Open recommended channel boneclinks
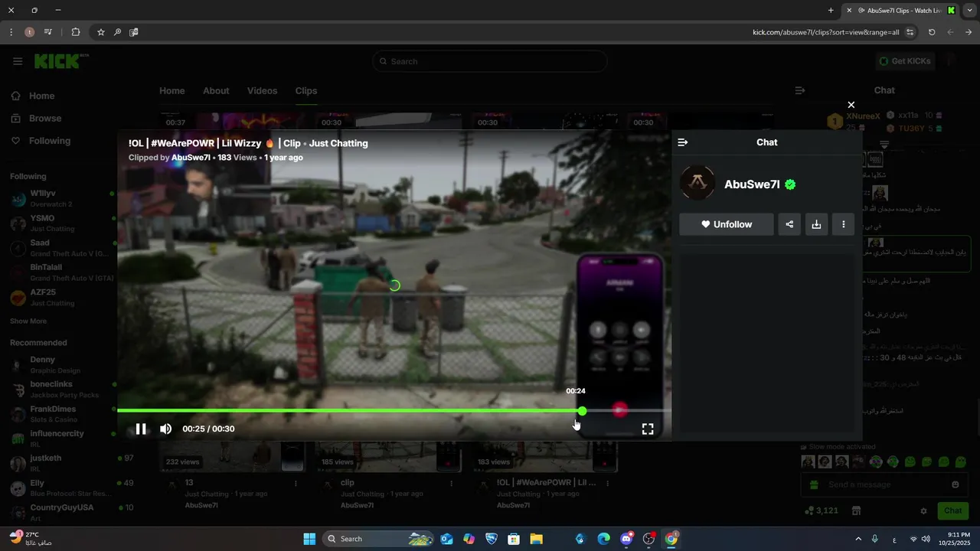Screen dimensions: 980x551 click(x=61, y=390)
